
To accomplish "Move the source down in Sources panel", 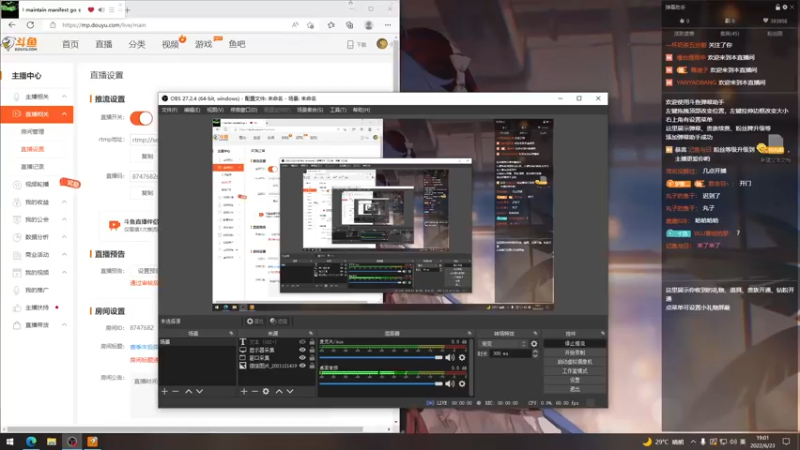I will (290, 391).
